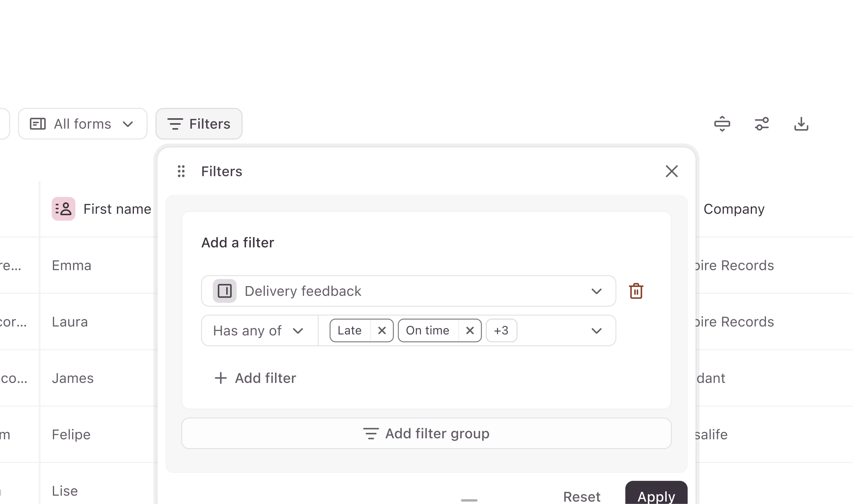853x504 pixels.
Task: Close the Filters panel
Action: coord(671,171)
